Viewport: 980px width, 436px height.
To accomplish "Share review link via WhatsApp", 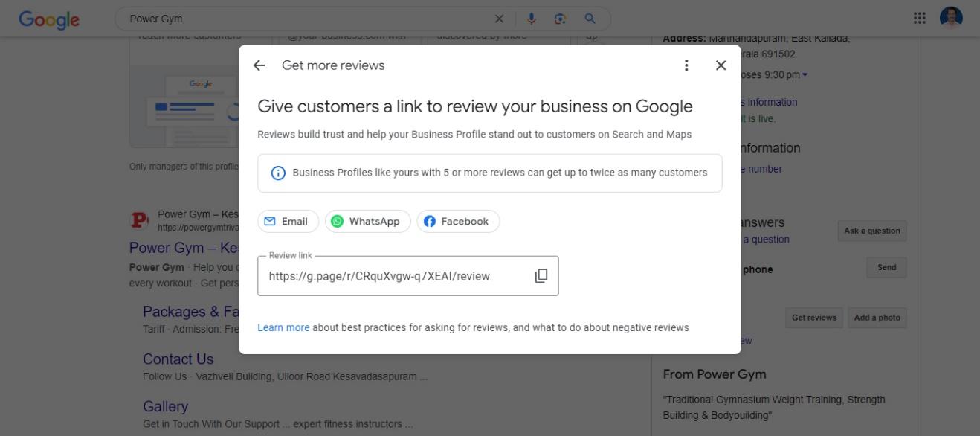I will (368, 221).
